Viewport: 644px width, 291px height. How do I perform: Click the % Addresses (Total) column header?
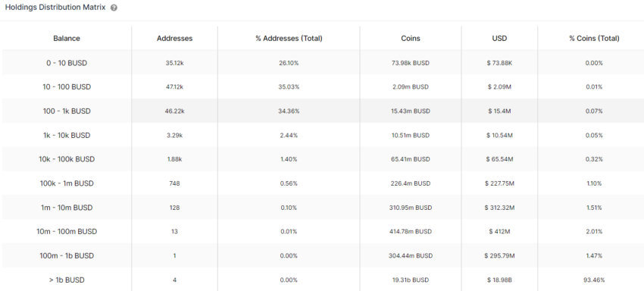coord(289,38)
